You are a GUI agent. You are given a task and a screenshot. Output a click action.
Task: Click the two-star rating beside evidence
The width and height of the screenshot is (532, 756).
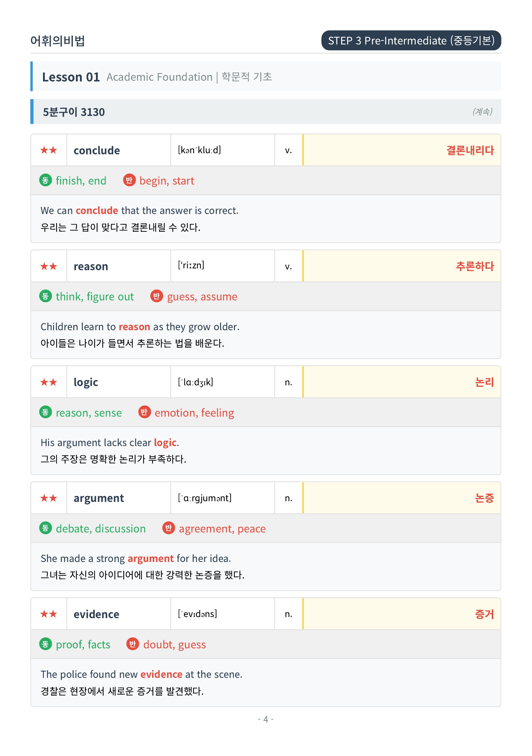click(x=49, y=614)
